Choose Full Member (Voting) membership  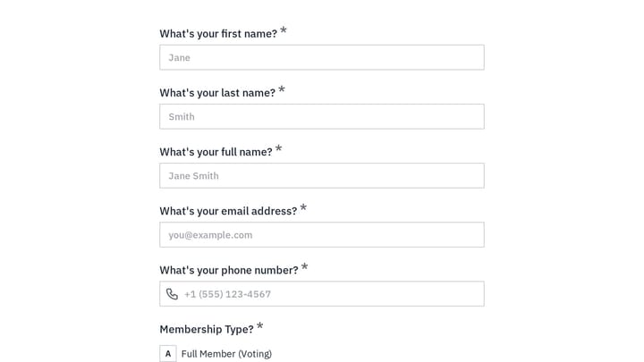click(226, 354)
